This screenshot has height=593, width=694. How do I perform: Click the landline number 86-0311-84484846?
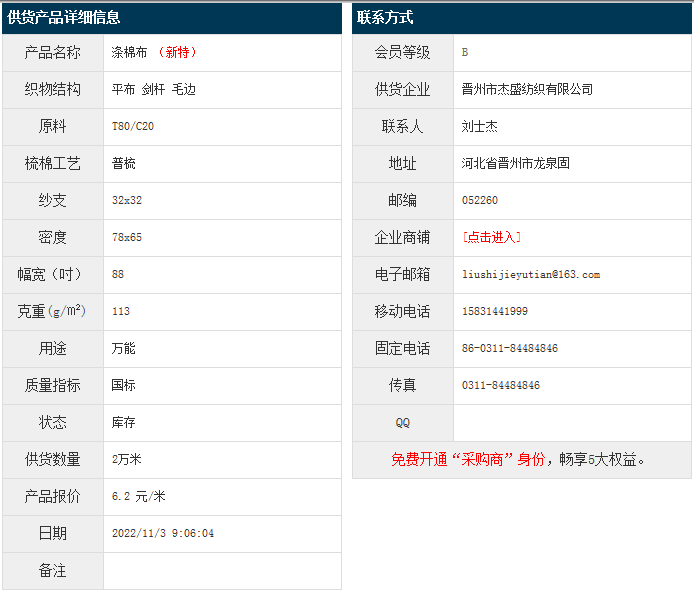(x=509, y=348)
